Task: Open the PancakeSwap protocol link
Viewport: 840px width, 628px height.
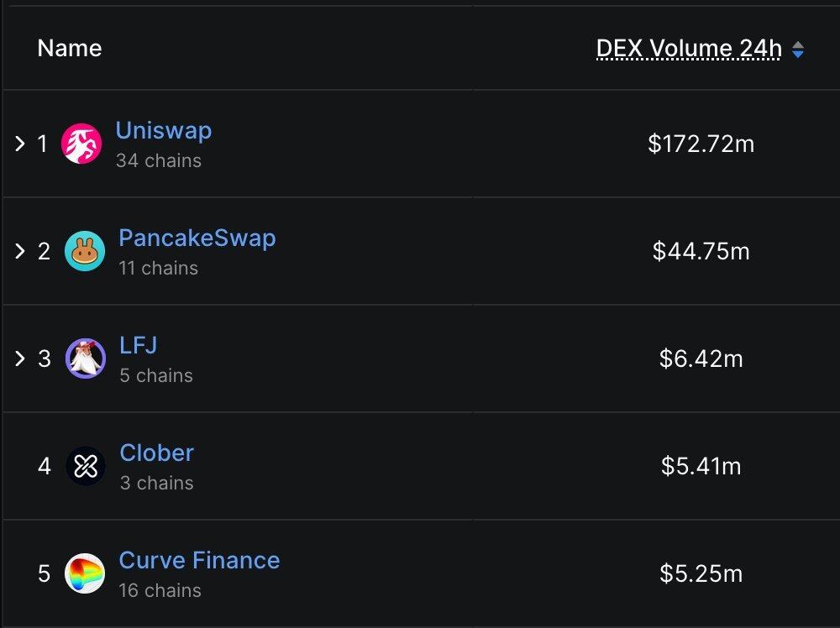Action: pos(197,238)
